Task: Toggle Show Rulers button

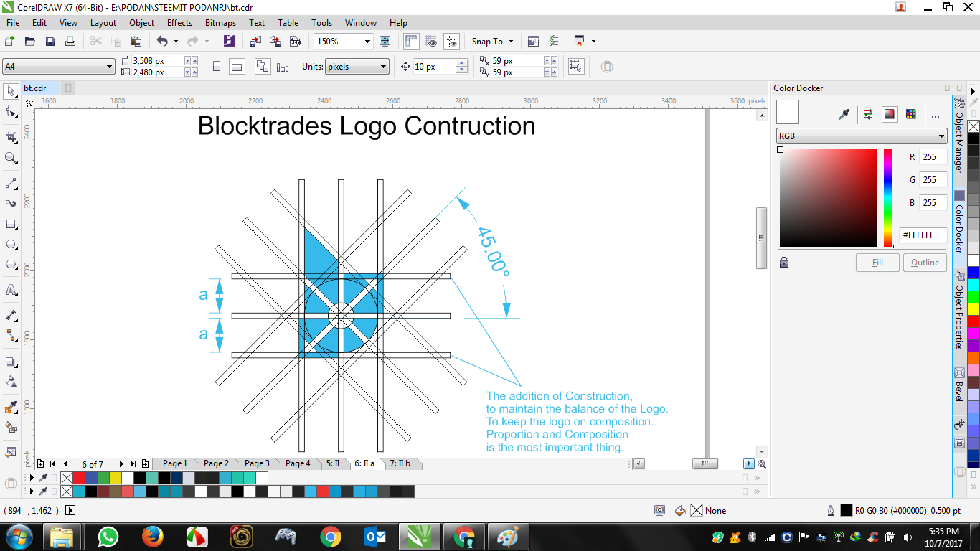Action: (x=411, y=41)
